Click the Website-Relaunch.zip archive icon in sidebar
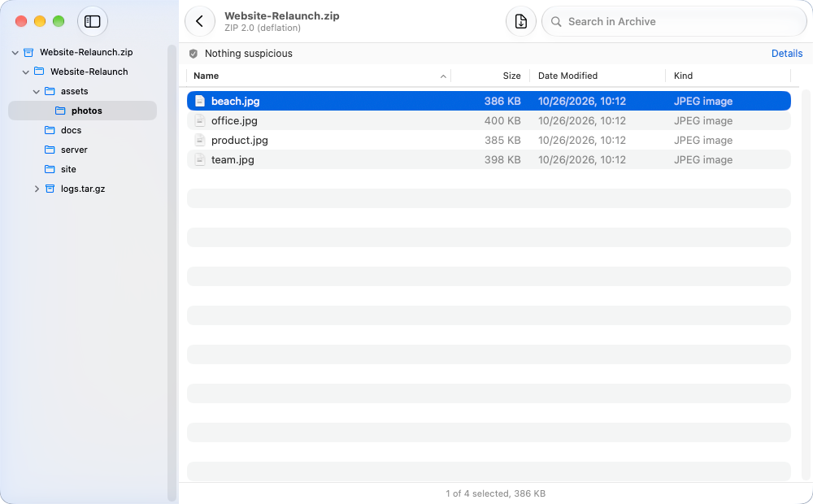Image resolution: width=813 pixels, height=504 pixels. point(28,52)
